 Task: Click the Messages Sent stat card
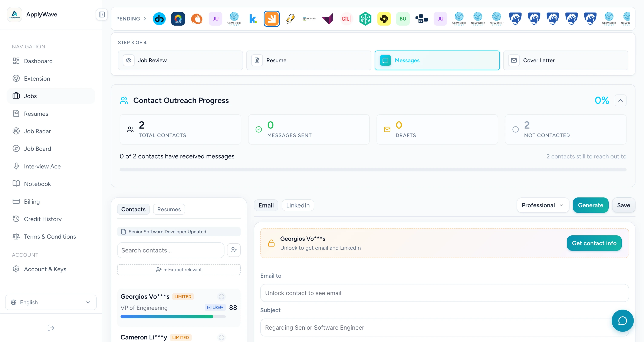tap(309, 129)
